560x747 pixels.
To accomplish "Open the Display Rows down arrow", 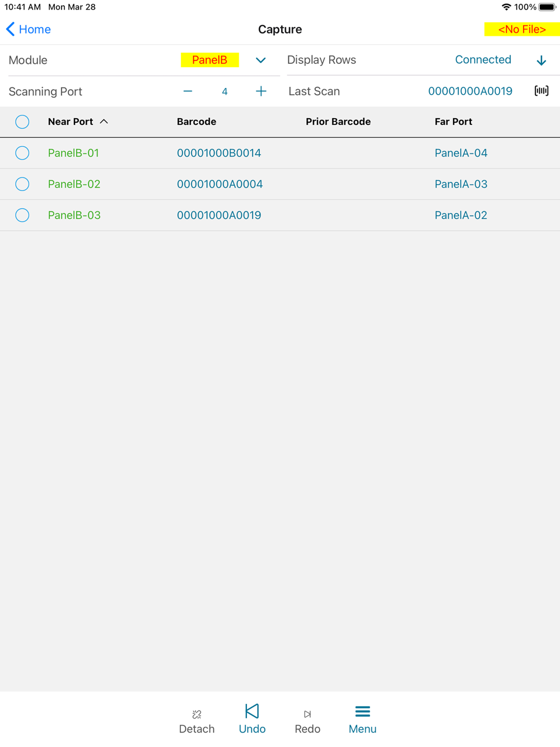I will pos(541,60).
